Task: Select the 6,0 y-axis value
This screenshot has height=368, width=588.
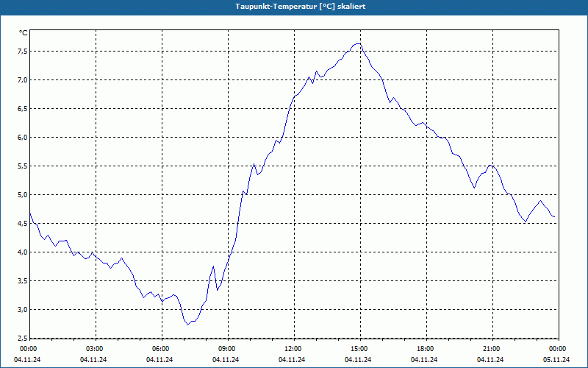Action: pos(23,138)
